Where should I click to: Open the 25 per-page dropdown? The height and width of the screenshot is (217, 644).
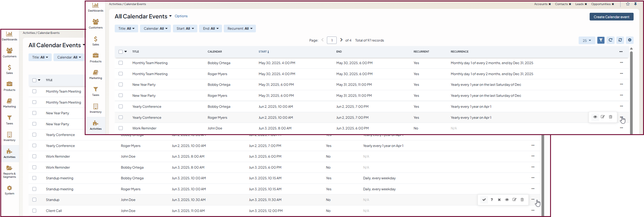point(586,40)
